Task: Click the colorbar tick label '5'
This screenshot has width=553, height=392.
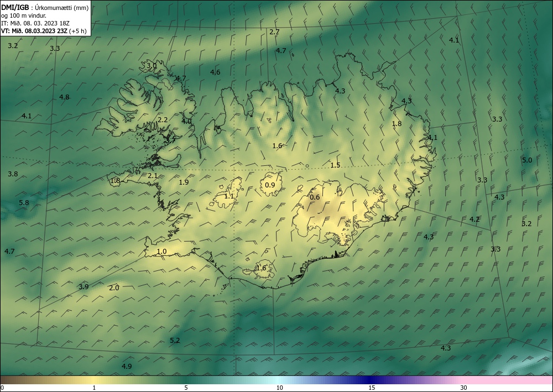Action: 186,388
